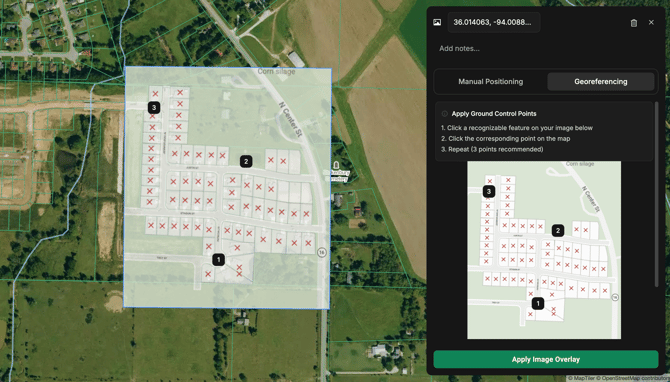Click the 'Repeat (3 points recommended)' instruction
Image resolution: width=670 pixels, height=382 pixels.
tap(492, 149)
